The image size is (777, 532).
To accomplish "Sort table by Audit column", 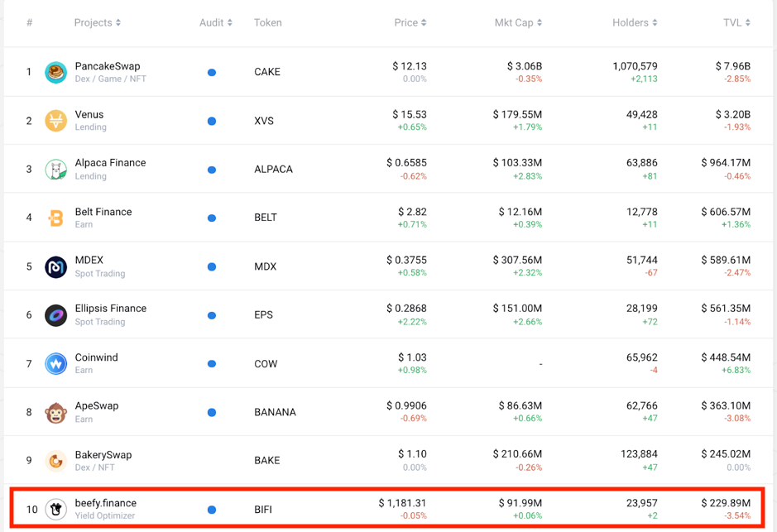I will click(x=215, y=22).
